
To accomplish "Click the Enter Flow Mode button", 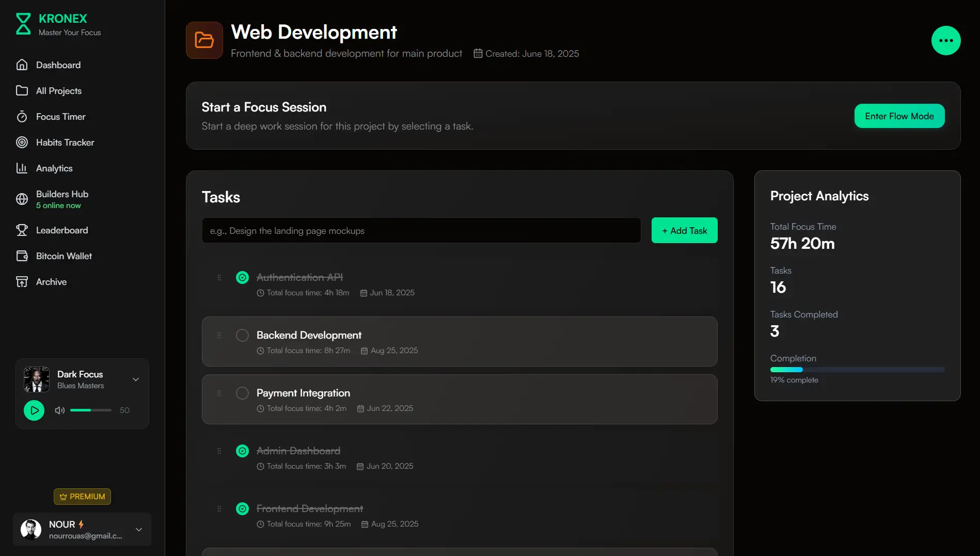I will point(899,116).
